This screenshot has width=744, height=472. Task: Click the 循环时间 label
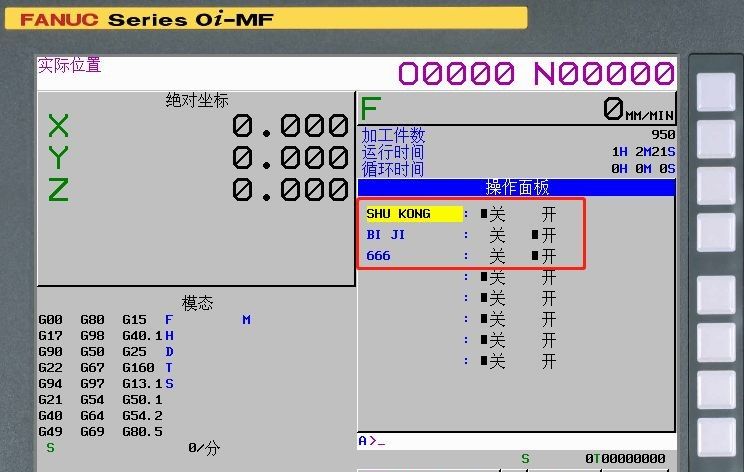pyautogui.click(x=393, y=169)
